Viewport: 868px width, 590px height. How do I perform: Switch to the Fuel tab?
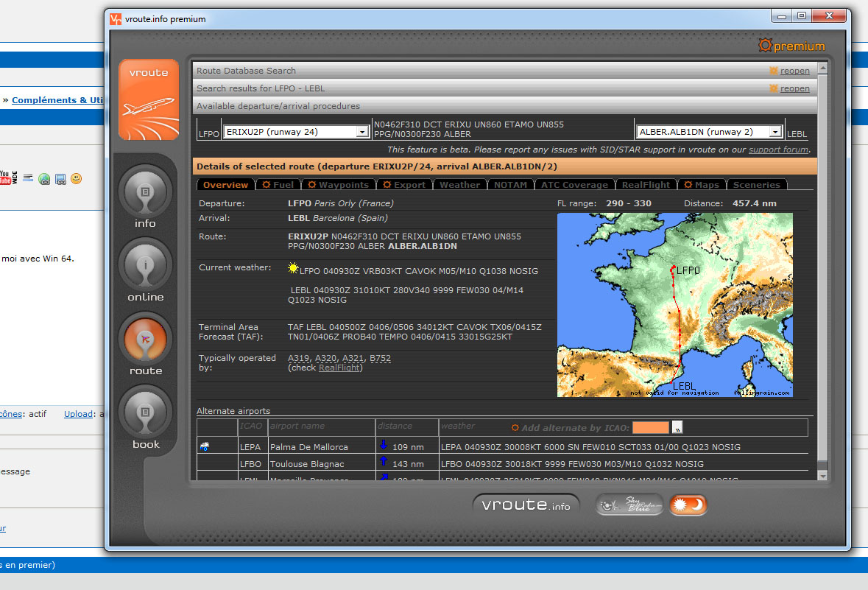[x=278, y=184]
